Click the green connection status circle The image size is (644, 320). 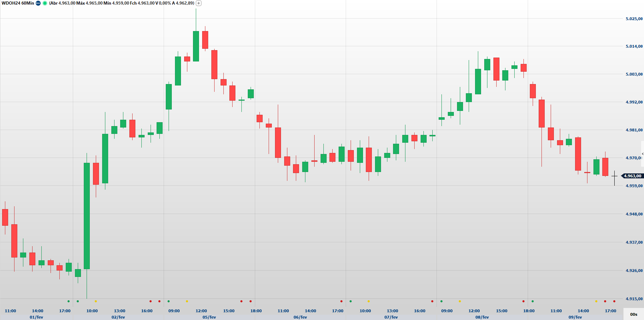click(45, 3)
